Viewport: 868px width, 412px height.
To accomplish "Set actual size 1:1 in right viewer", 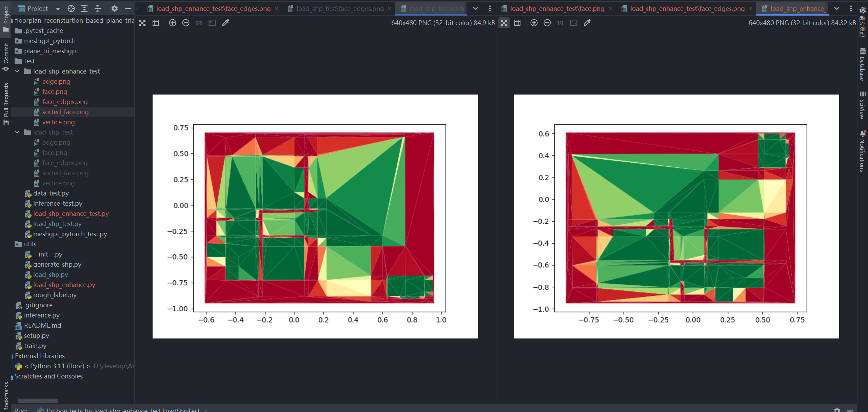I will [560, 23].
